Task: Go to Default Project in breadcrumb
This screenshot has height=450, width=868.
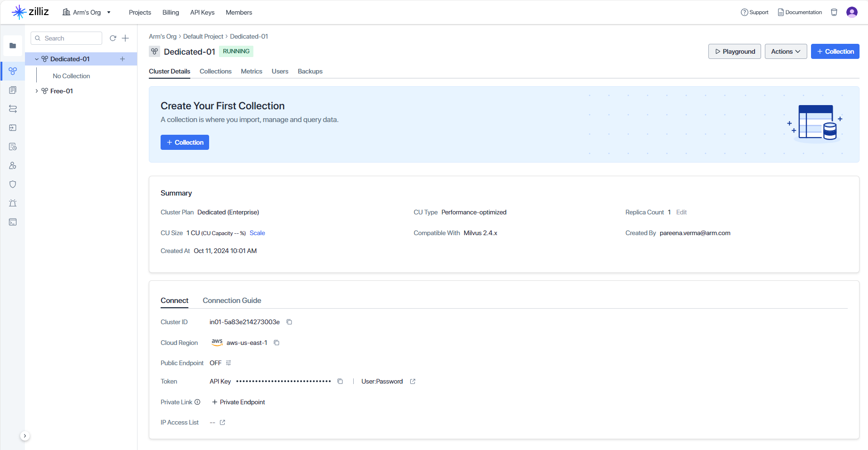Action: point(203,36)
